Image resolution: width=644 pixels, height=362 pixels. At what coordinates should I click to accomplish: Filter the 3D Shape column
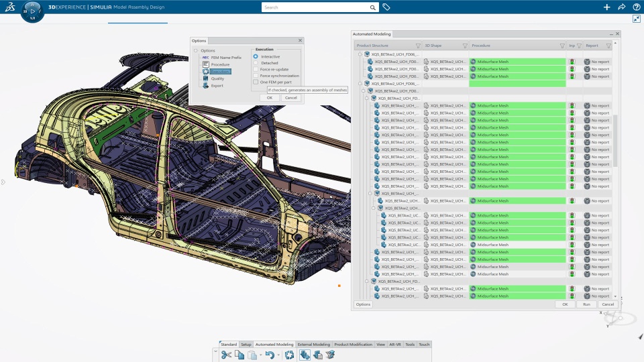tap(465, 46)
